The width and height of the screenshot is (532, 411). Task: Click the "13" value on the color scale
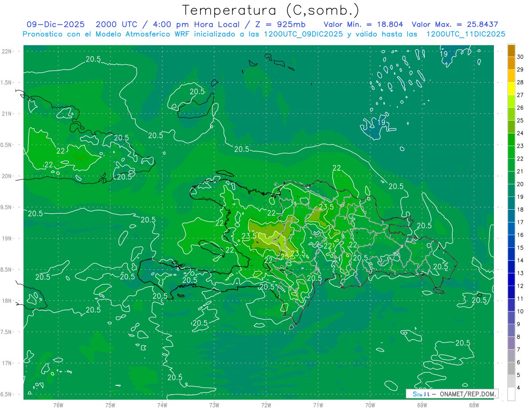pos(521,274)
